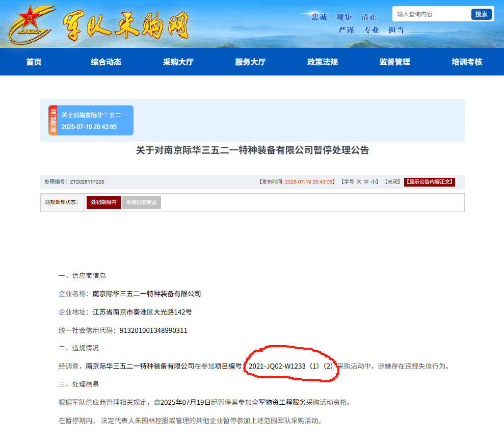Select 培训考核 in the navigation bar
Viewport: 504px width, 443px height.
467,62
